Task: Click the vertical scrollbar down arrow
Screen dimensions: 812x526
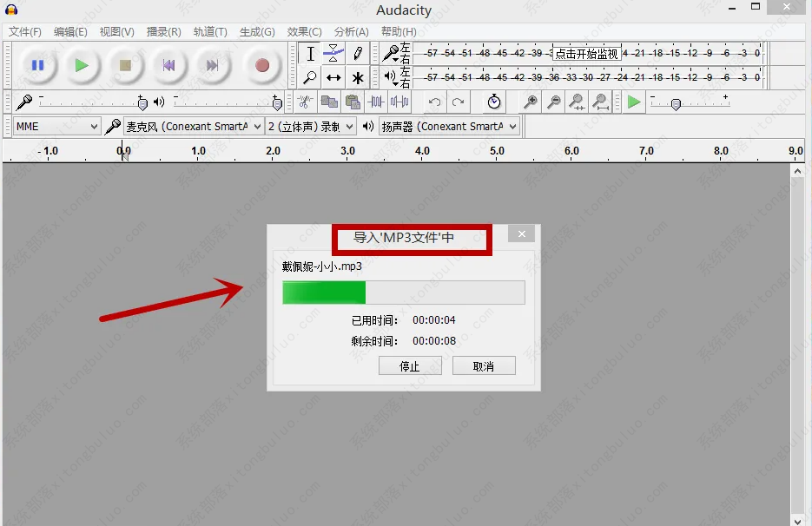Action: (x=797, y=520)
